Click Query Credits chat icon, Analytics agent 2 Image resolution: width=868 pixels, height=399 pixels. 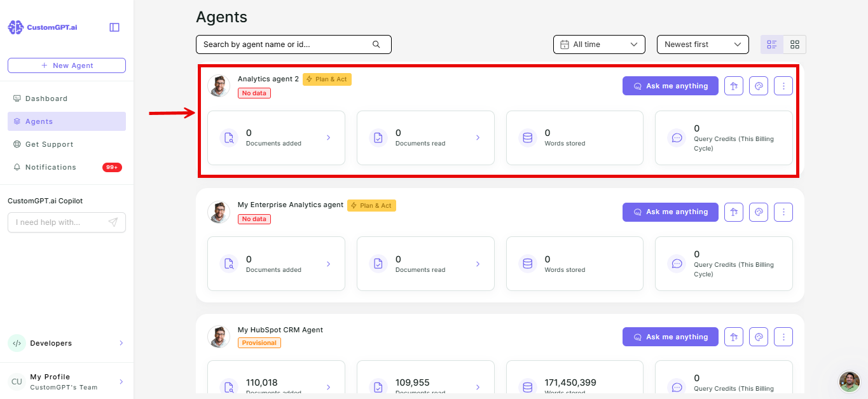pyautogui.click(x=677, y=138)
